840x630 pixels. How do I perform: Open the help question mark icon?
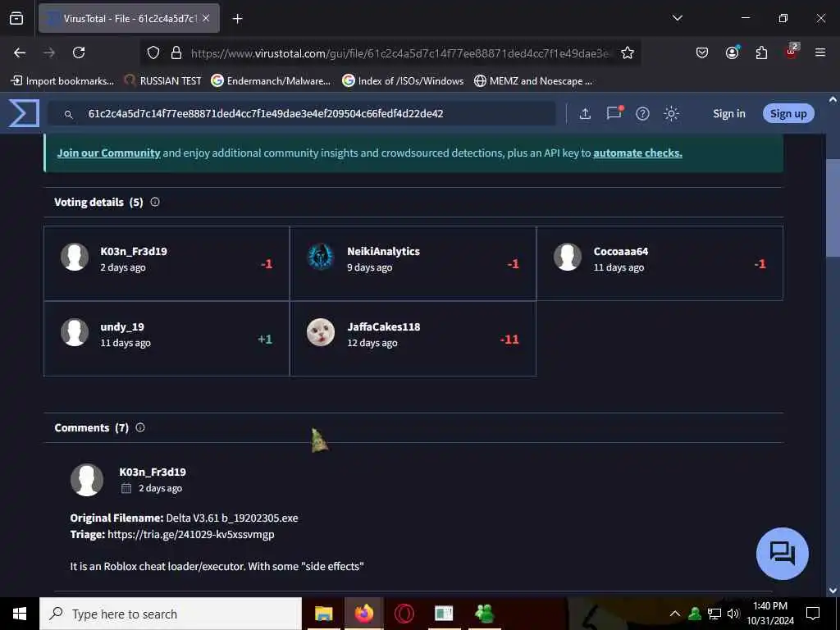(x=642, y=113)
